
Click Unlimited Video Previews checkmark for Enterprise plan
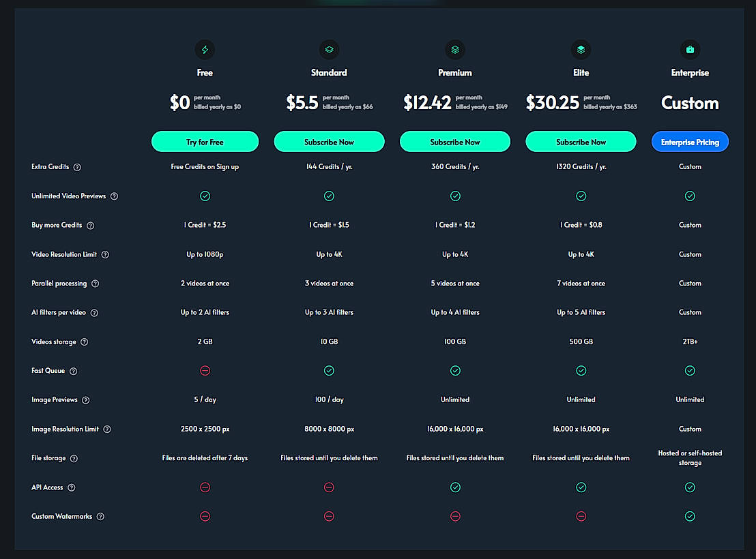tap(690, 196)
